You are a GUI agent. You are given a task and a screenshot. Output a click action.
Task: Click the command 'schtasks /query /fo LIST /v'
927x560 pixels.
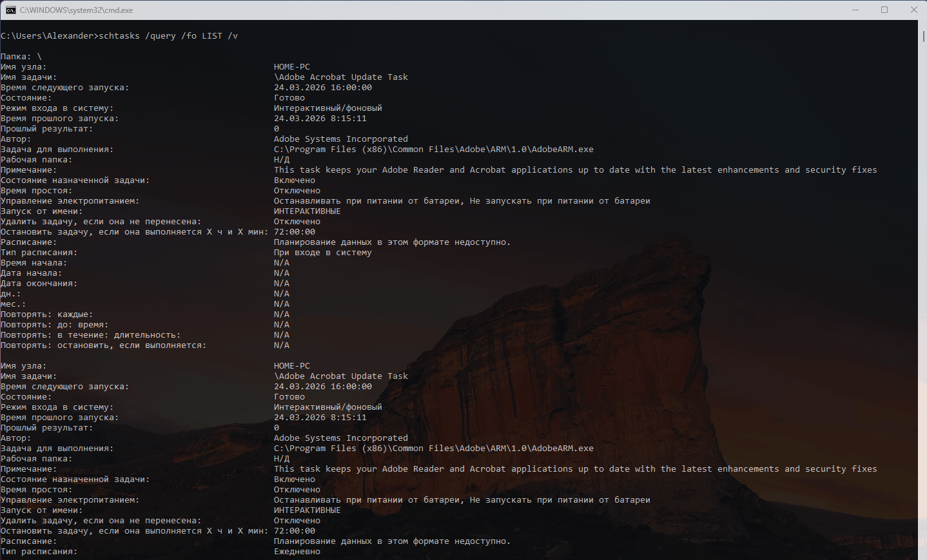[x=168, y=36]
